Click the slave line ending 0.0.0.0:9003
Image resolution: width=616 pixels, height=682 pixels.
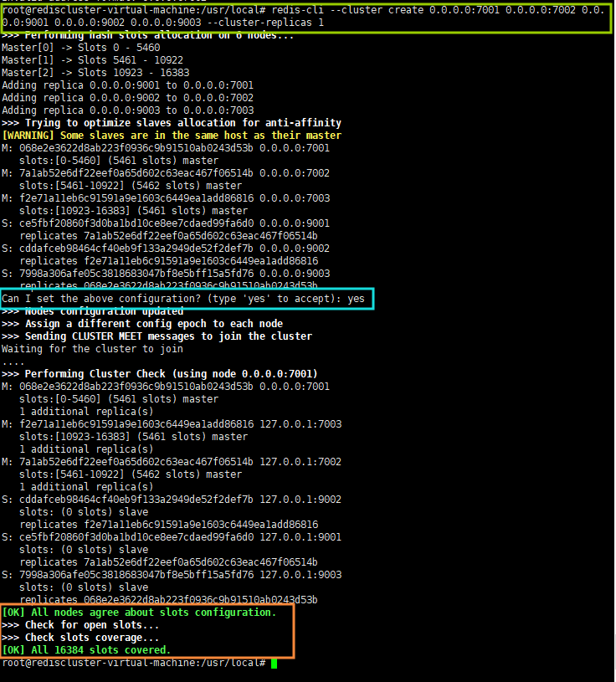[166, 274]
